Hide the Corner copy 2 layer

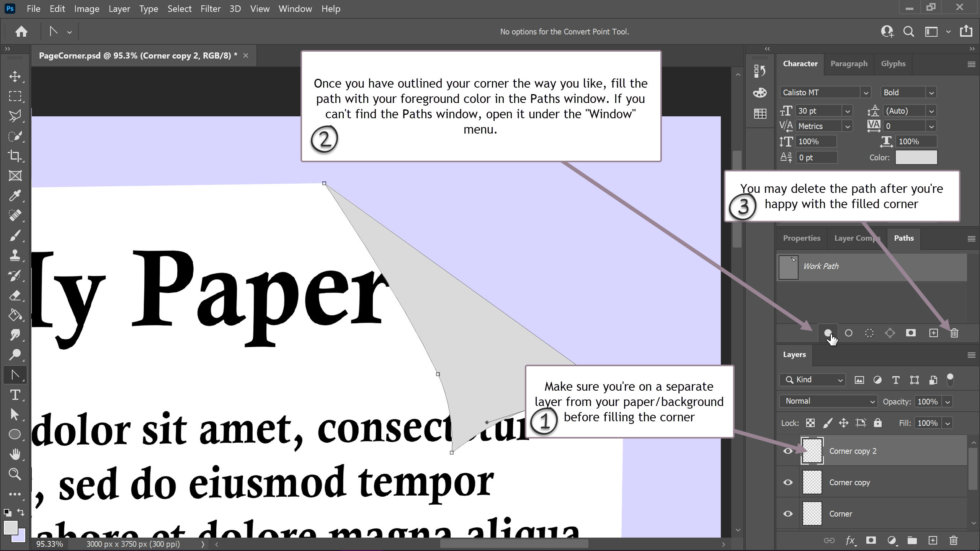pyautogui.click(x=788, y=451)
